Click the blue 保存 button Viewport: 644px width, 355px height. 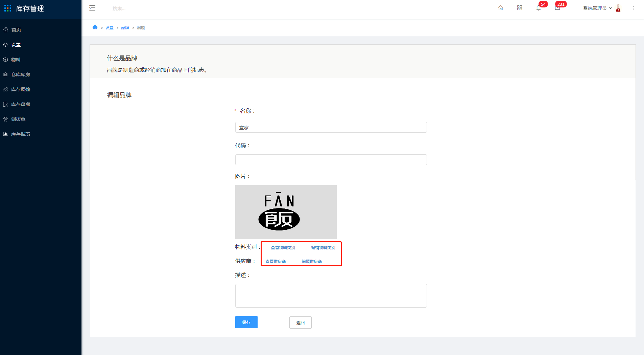point(246,322)
